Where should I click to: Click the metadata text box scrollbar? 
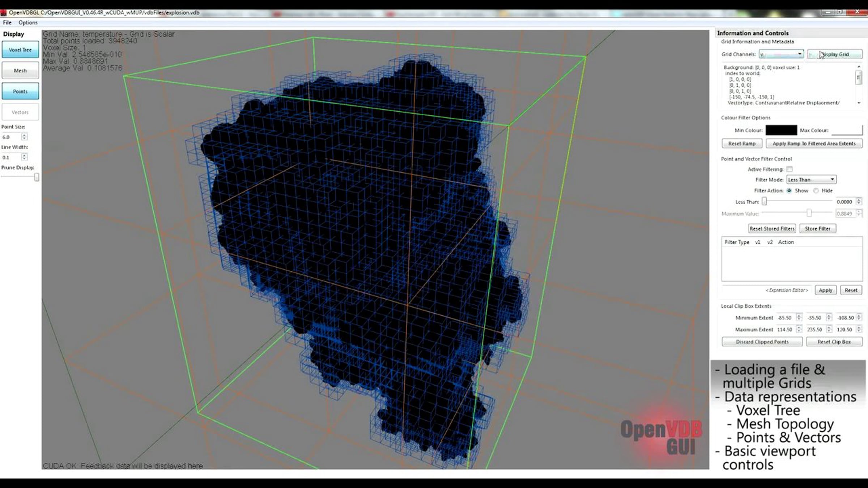(859, 78)
